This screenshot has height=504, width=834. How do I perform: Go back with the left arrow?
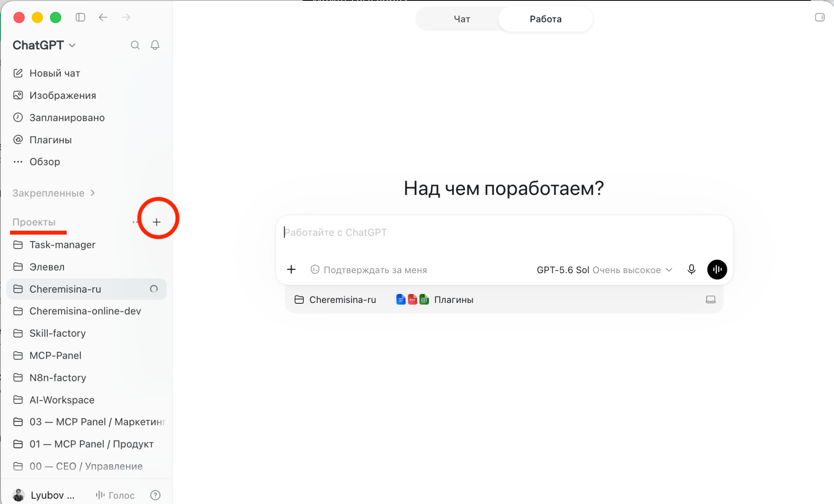point(103,18)
